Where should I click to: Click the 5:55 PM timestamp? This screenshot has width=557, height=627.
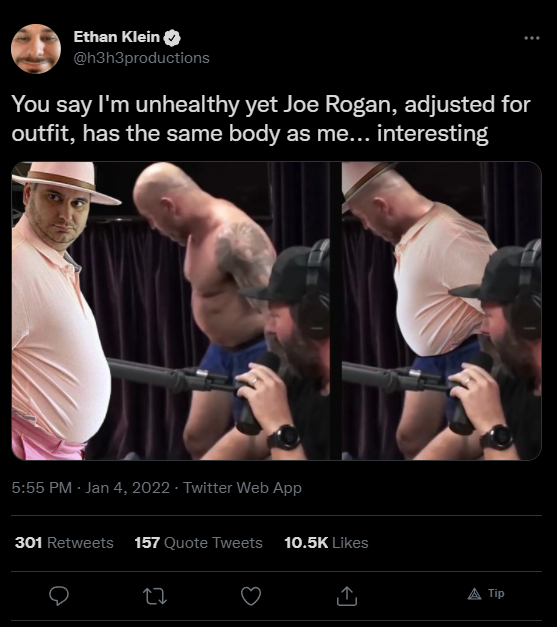pyautogui.click(x=42, y=487)
